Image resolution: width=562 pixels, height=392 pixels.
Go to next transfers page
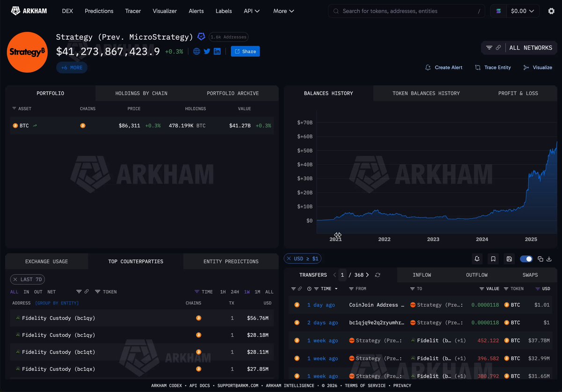(x=367, y=275)
